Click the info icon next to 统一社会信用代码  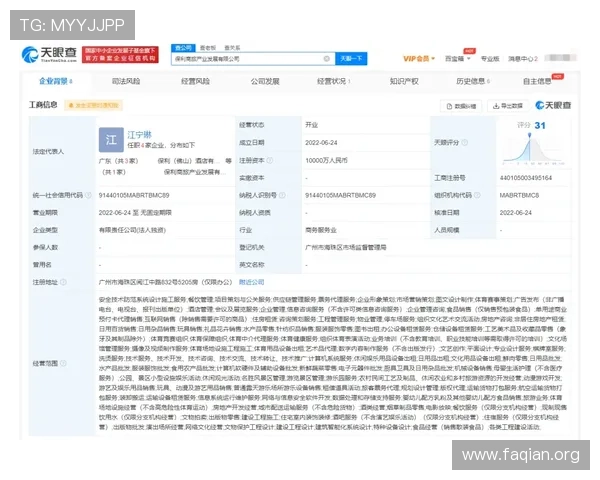pos(88,195)
